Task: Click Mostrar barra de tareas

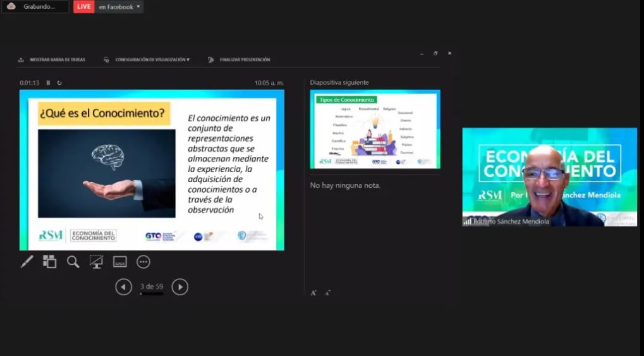Action: tap(52, 60)
